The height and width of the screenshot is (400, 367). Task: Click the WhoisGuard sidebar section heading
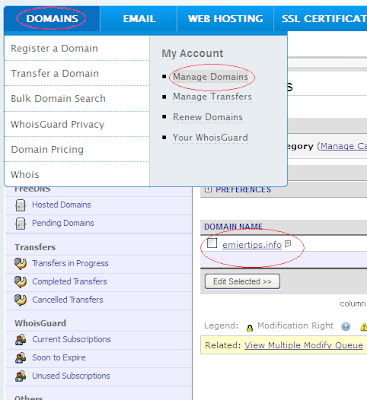pyautogui.click(x=40, y=323)
